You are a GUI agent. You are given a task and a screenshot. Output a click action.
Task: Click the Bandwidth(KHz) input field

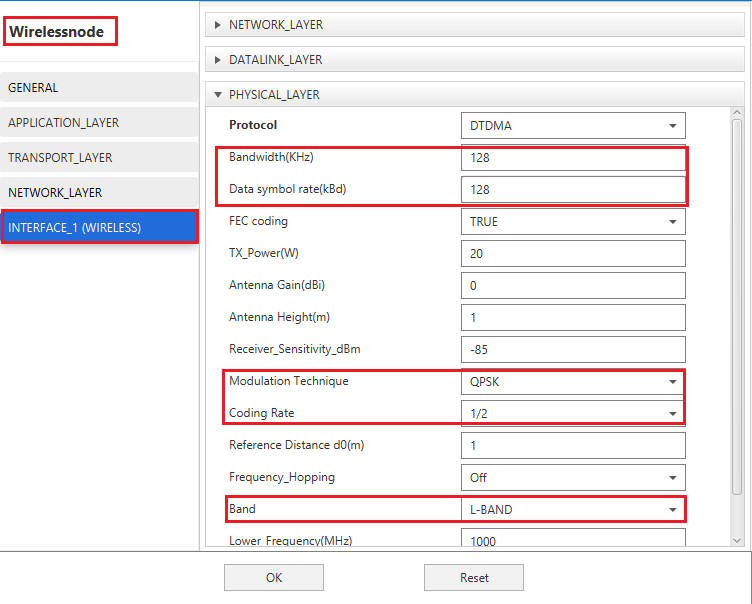(x=572, y=158)
